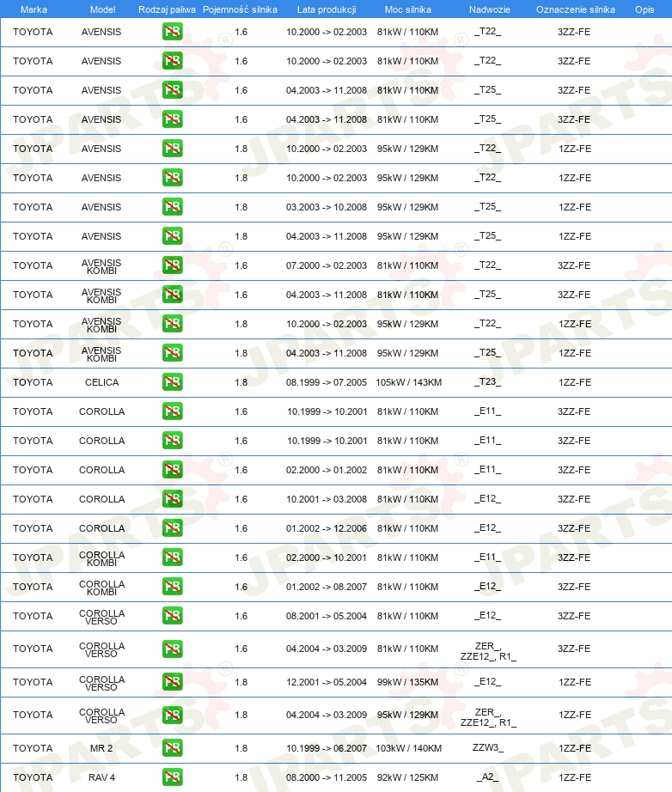Click fuel icon for COROLLA VERSO 12.2001 -> 05.2004

pos(172,682)
